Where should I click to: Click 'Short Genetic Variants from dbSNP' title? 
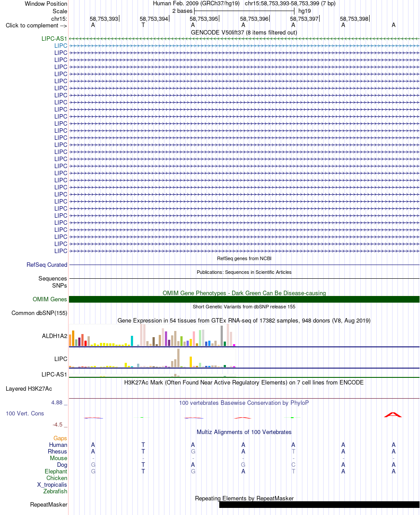tap(244, 307)
